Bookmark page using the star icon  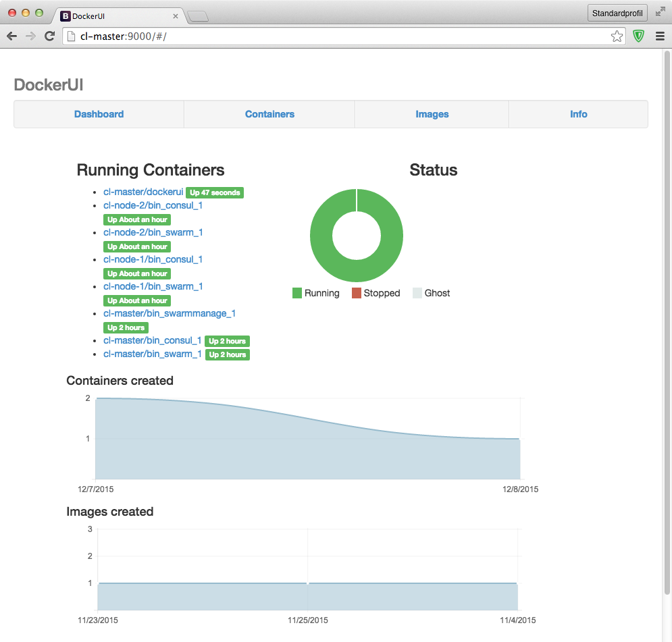click(x=617, y=36)
